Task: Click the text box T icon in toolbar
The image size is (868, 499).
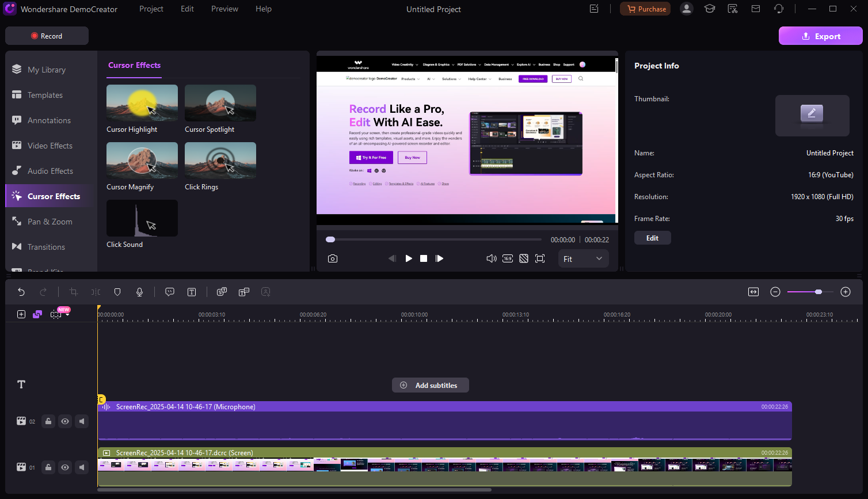Action: coord(192,292)
